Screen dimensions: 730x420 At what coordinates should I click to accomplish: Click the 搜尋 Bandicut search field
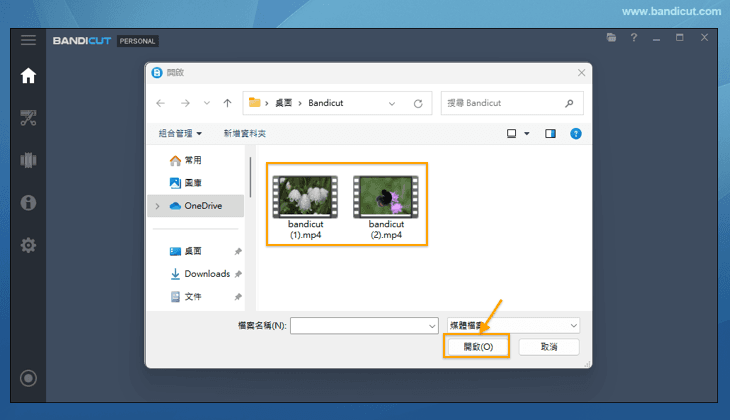(505, 103)
